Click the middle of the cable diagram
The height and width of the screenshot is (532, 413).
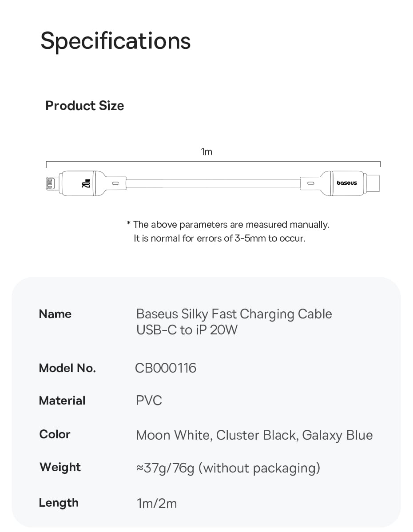pos(213,183)
